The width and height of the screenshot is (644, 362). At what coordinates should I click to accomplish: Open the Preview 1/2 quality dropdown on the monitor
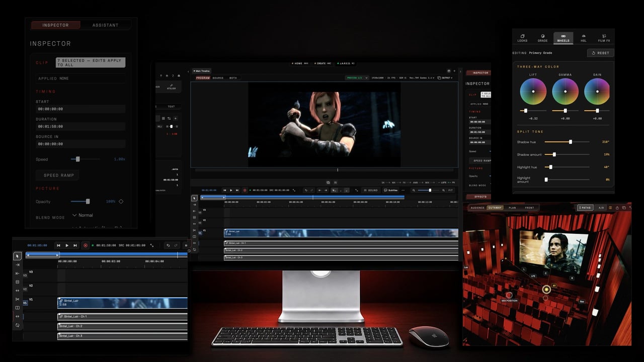point(357,78)
